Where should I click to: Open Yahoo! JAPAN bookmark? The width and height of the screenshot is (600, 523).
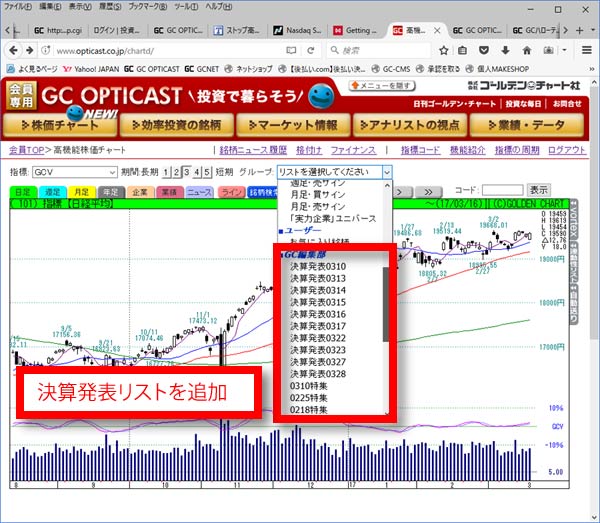(91, 69)
